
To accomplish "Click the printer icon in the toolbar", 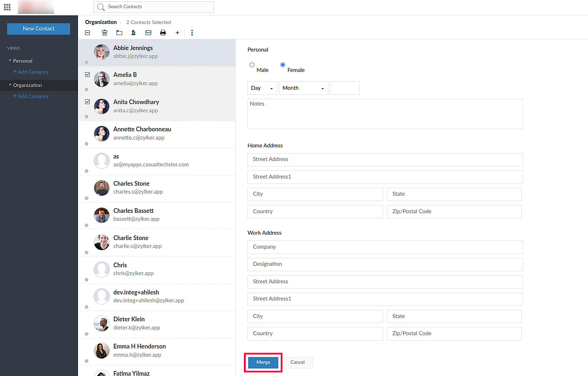I will click(x=163, y=33).
